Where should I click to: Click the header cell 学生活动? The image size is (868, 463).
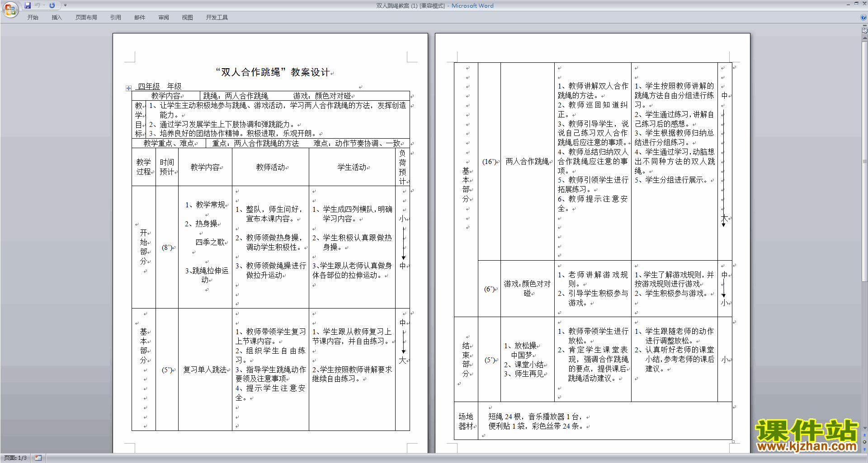point(352,167)
